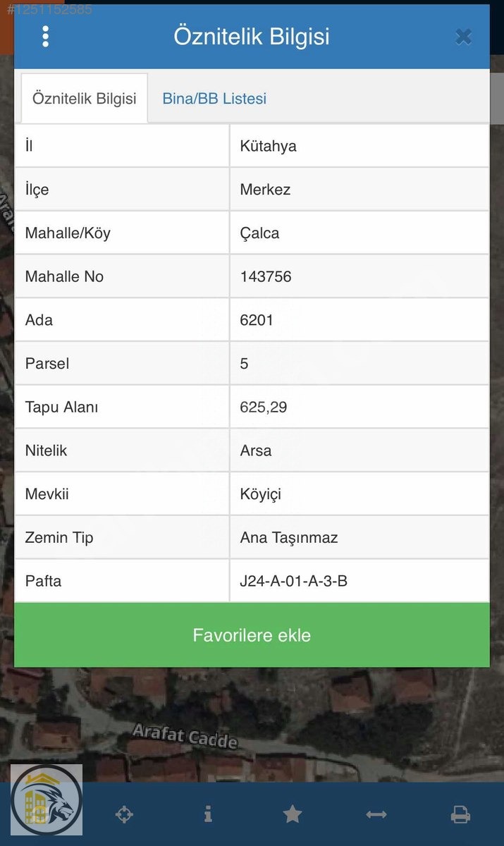This screenshot has width=504, height=846.
Task: Open favorites with the star icon
Action: (292, 815)
